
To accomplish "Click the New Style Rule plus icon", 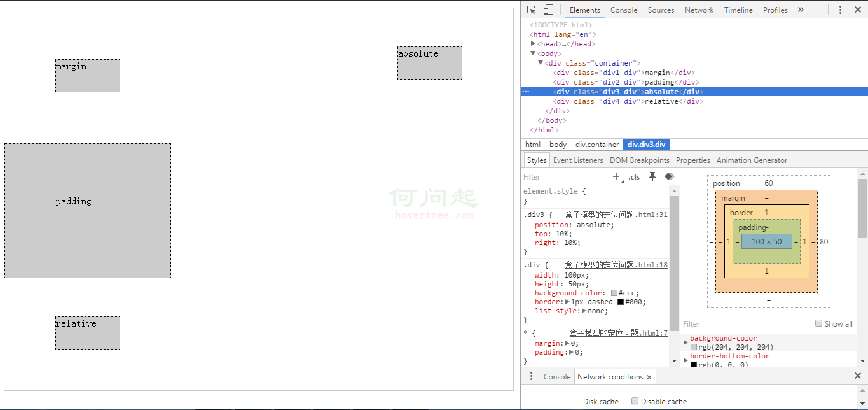I will pyautogui.click(x=616, y=177).
